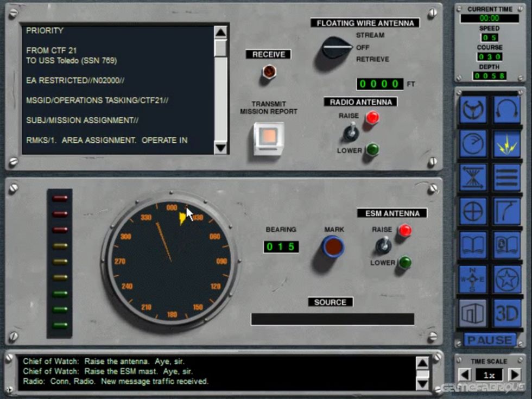Click the "RMKS/1. AREA ASSIGNMENT" line
Screen dimensions: 532x399
click(107, 141)
